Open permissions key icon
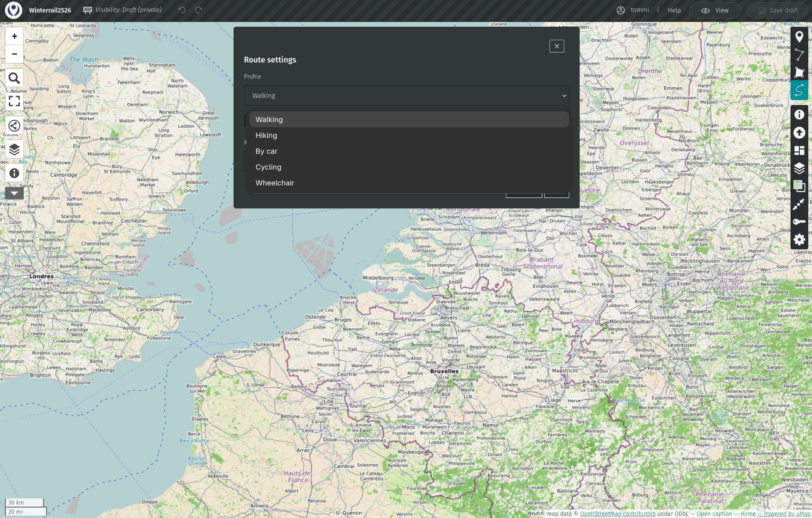Image resolution: width=812 pixels, height=518 pixels. tap(799, 222)
